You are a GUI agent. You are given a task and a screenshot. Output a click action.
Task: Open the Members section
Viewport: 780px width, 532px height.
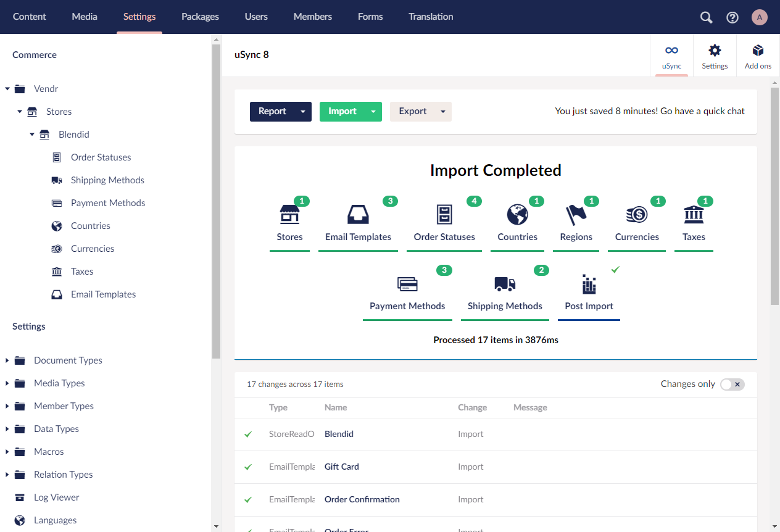pyautogui.click(x=313, y=17)
